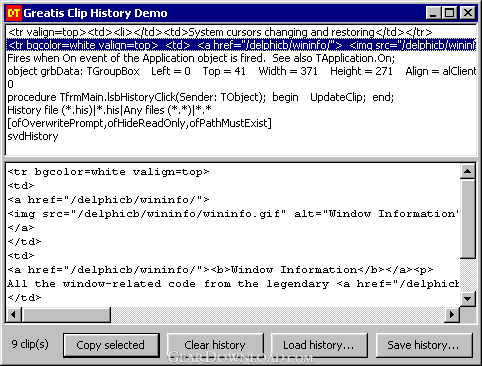
Task: Select the 'History file (*.his)' clip
Action: tap(241, 110)
